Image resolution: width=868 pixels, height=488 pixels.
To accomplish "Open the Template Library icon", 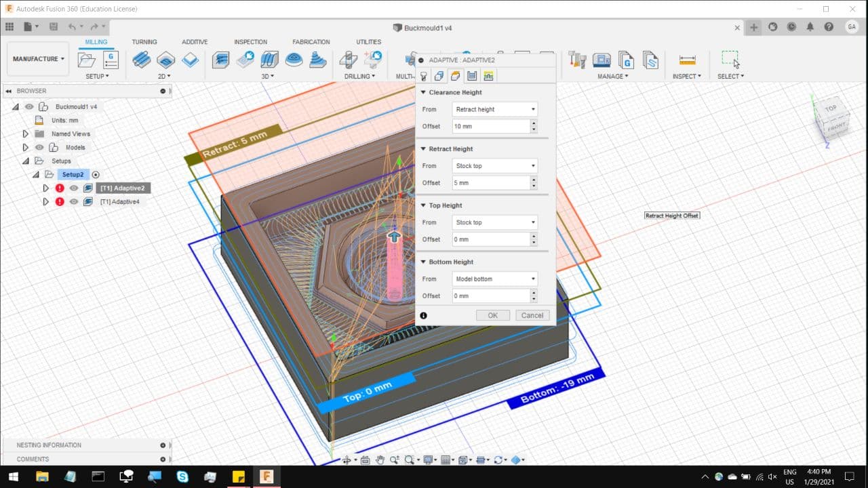I will click(x=650, y=60).
